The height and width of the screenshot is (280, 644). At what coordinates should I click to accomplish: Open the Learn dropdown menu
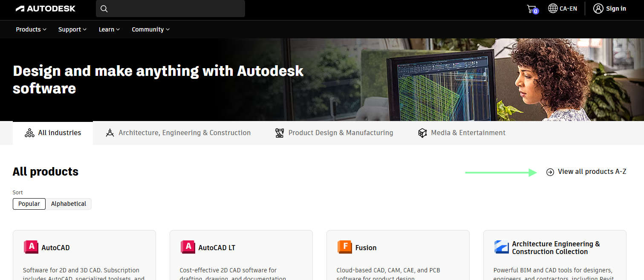[109, 29]
